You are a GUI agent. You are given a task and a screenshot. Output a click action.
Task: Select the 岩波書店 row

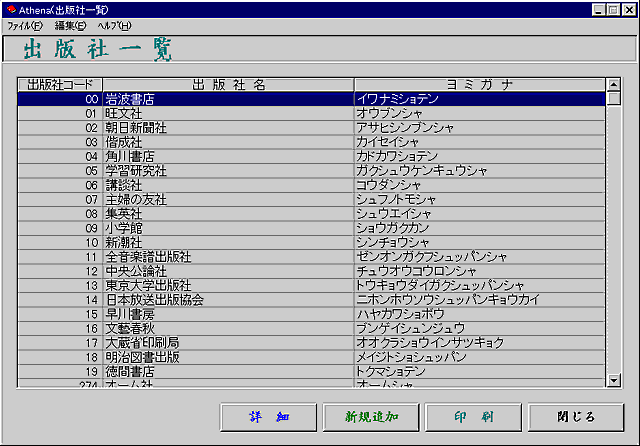pos(311,99)
